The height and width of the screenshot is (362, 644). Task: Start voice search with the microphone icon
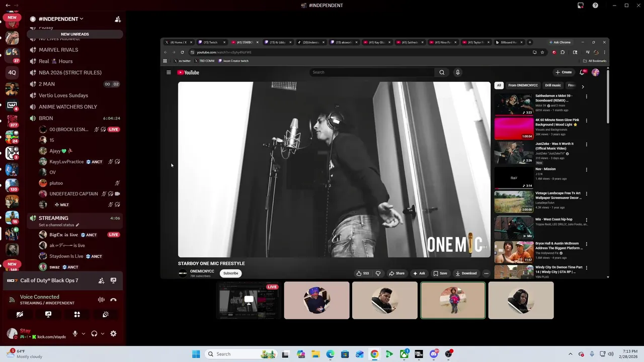click(x=457, y=72)
